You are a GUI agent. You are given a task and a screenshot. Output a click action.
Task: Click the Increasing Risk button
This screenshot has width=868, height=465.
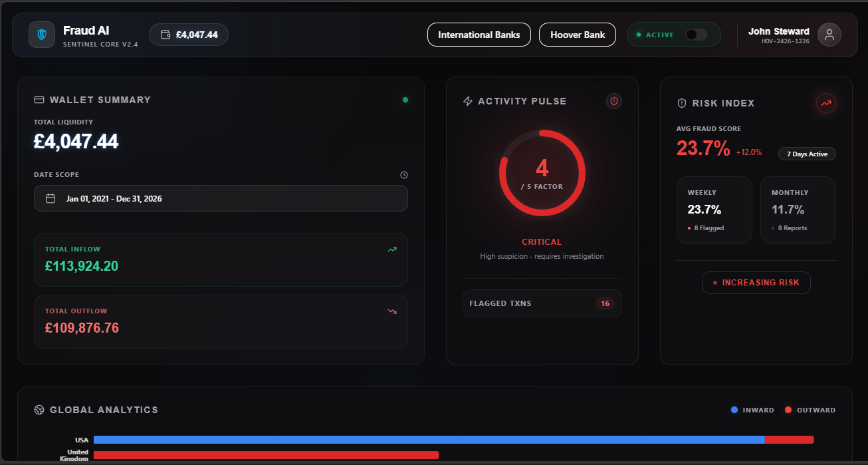pos(756,283)
